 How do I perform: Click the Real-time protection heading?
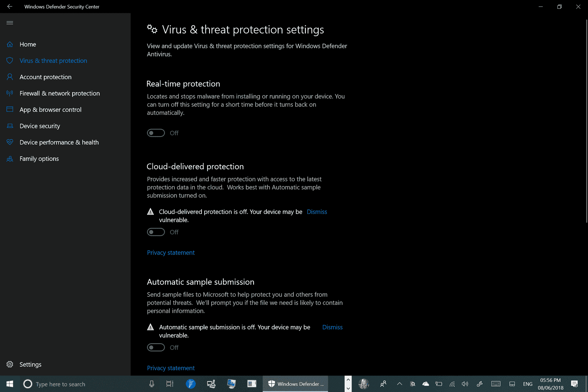183,84
